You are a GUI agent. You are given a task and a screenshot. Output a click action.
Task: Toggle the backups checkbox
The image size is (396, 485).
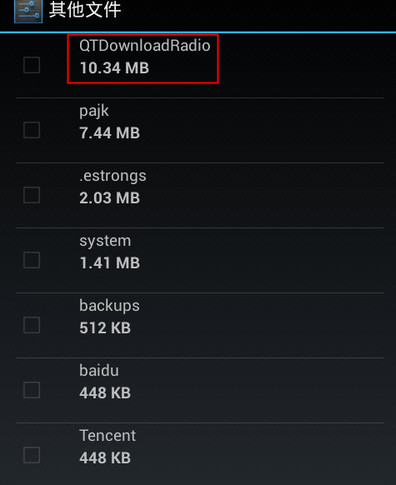click(32, 325)
